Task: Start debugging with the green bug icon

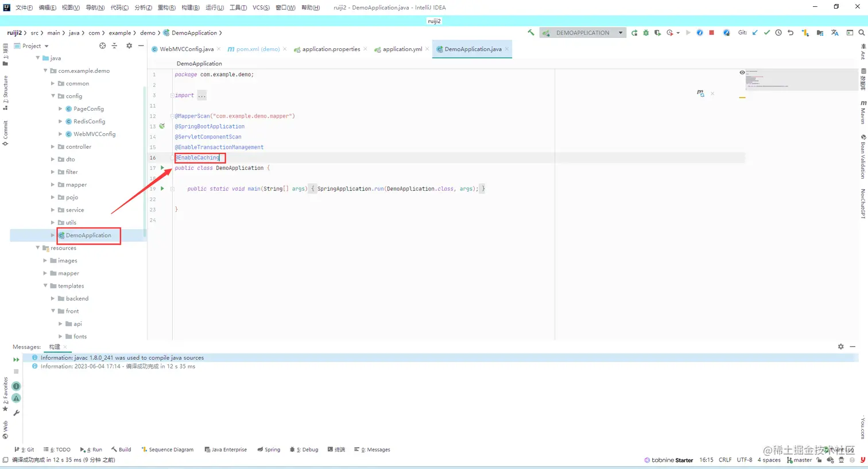Action: click(646, 33)
